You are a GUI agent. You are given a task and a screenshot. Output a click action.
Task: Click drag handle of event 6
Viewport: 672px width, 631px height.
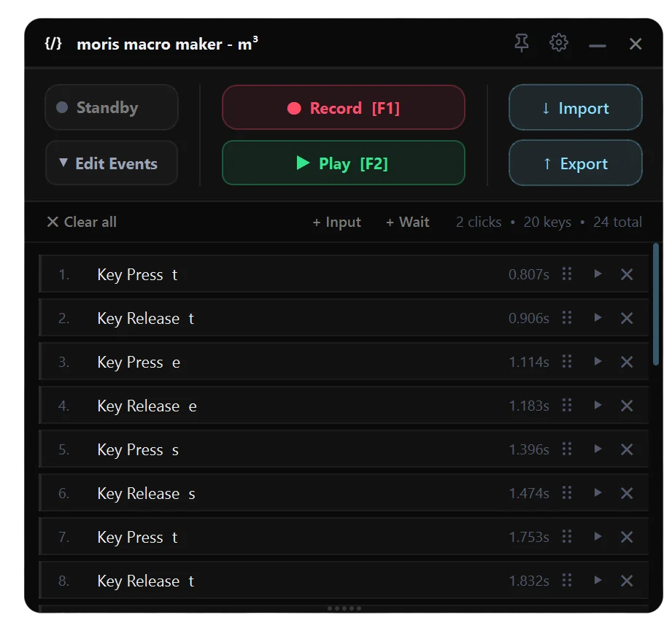click(567, 492)
